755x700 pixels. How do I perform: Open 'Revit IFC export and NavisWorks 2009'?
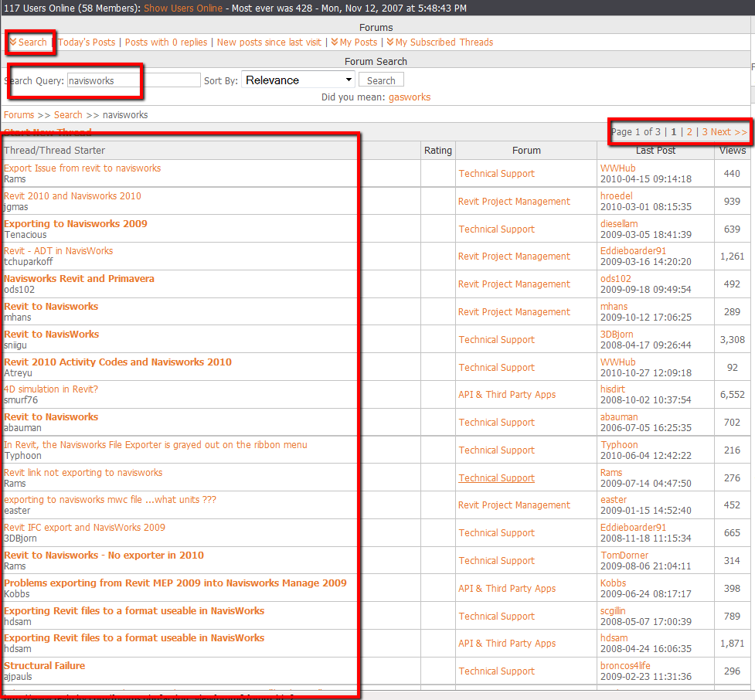point(84,528)
